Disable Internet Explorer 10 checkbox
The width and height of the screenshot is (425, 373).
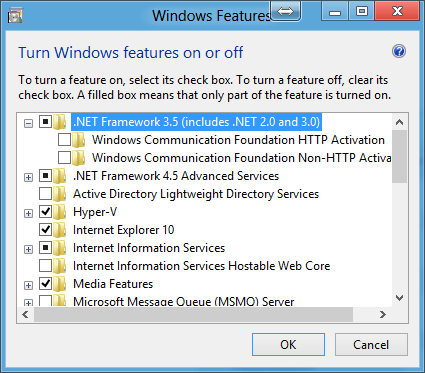tap(45, 230)
